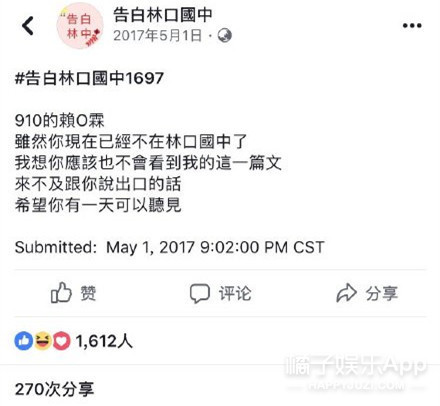Image resolution: width=440 pixels, height=406 pixels.
Task: Tap the 评论 button label
Action: [235, 293]
